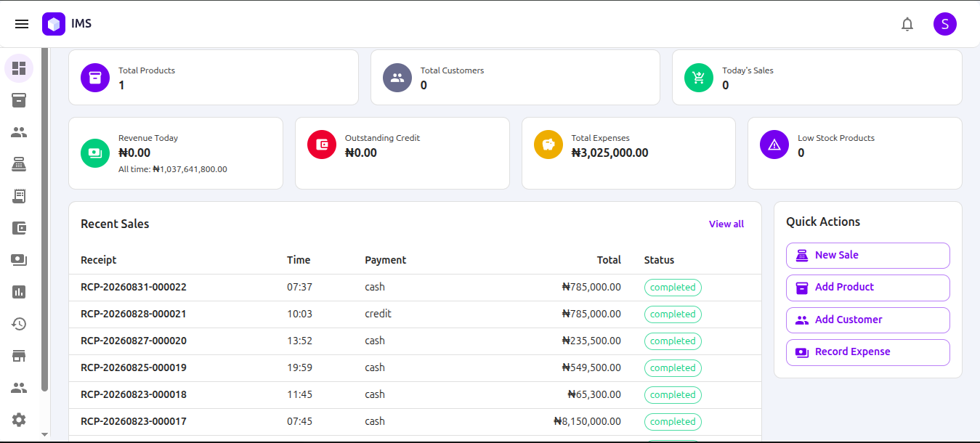Click the Total Expenses piggy bank icon
980x443 pixels.
click(x=548, y=145)
